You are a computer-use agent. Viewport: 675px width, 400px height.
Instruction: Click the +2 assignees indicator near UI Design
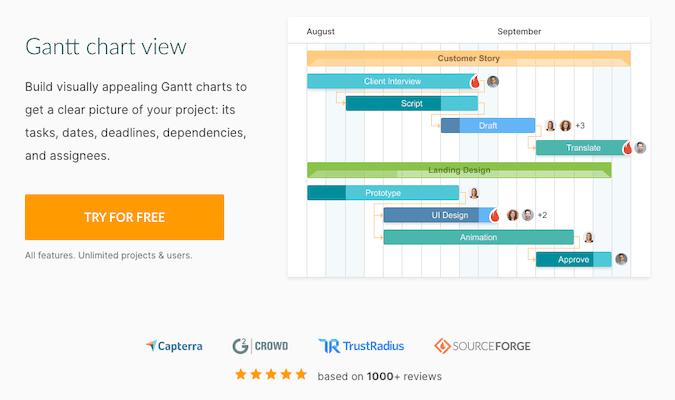[x=542, y=215]
